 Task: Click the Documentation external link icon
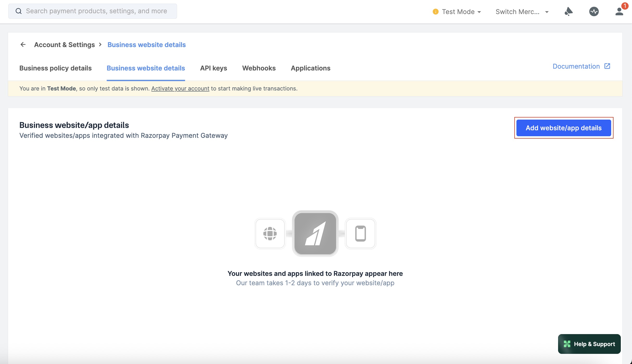tap(607, 66)
